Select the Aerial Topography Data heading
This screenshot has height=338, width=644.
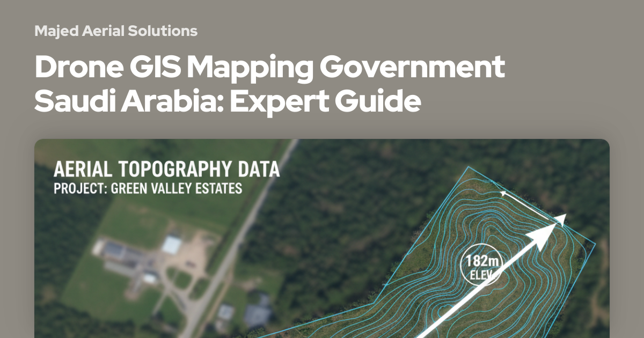click(167, 170)
